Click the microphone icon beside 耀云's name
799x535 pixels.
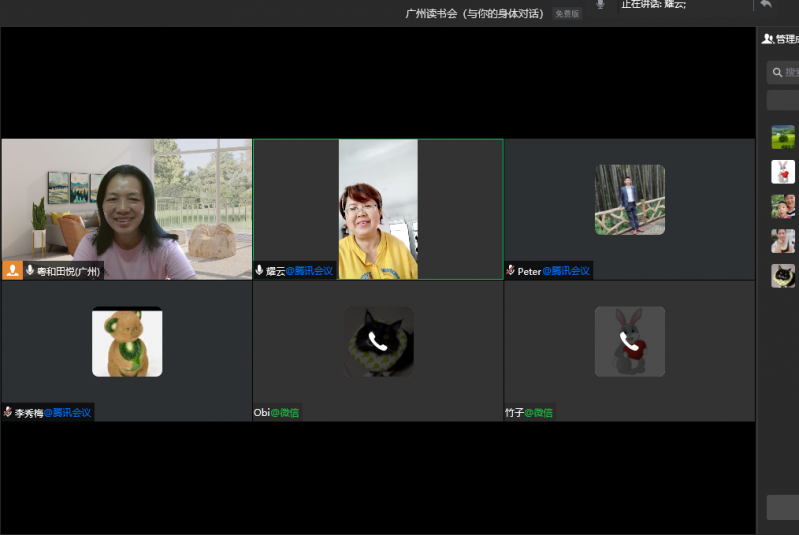[260, 270]
